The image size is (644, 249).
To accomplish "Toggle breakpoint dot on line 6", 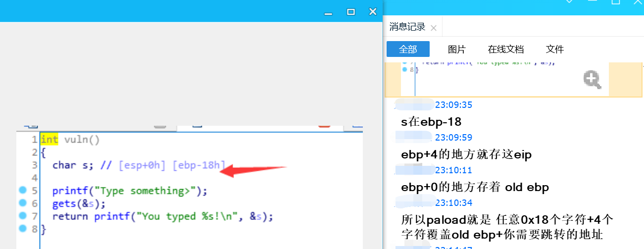I will click(22, 203).
